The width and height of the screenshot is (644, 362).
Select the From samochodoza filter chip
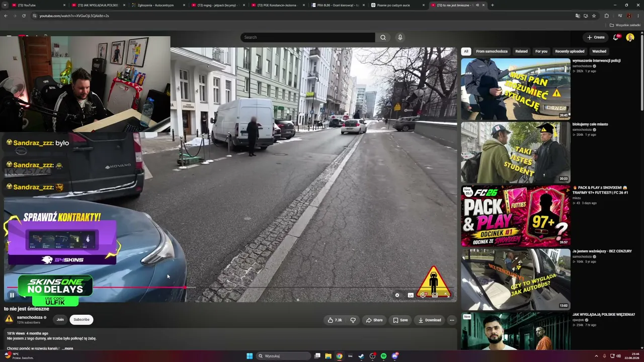[492, 51]
